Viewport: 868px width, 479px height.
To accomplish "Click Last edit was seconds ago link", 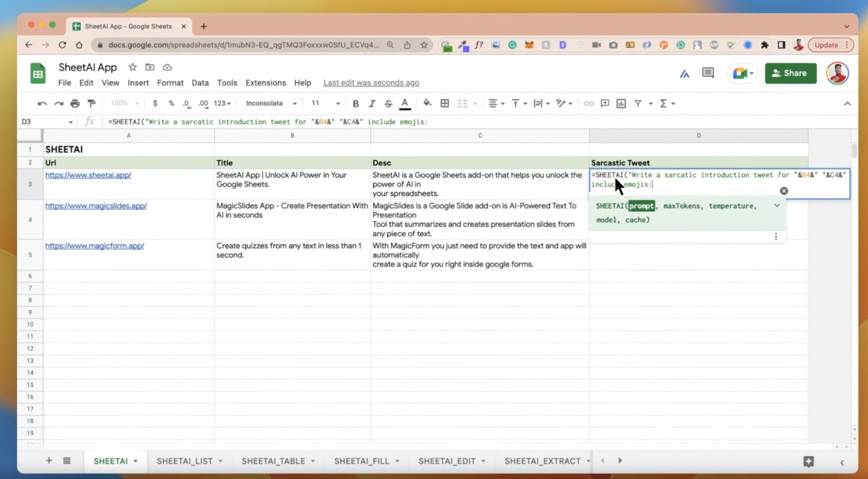I will [371, 83].
